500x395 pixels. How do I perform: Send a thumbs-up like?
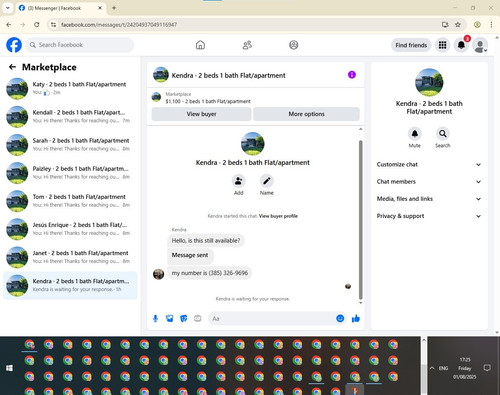[x=356, y=318]
